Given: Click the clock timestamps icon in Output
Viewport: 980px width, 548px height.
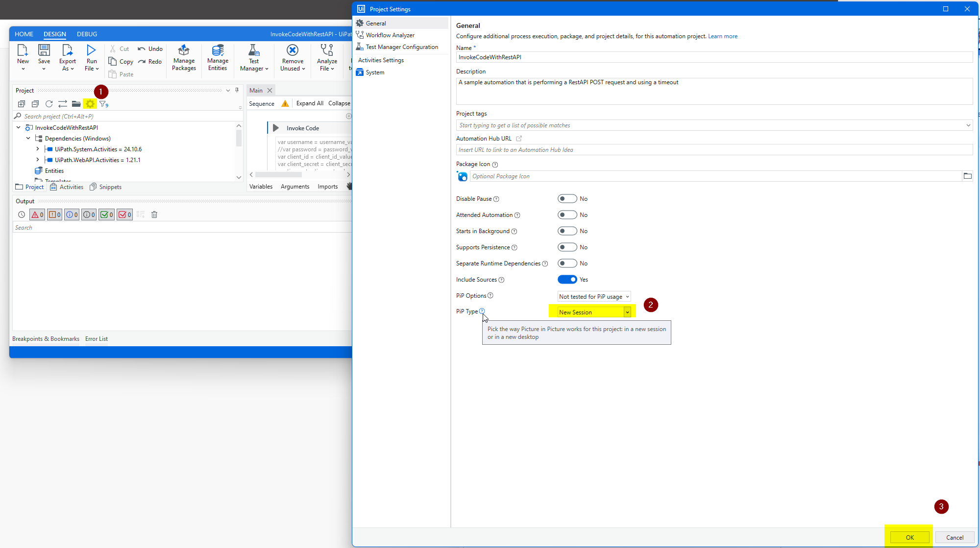Looking at the screenshot, I should (x=22, y=214).
